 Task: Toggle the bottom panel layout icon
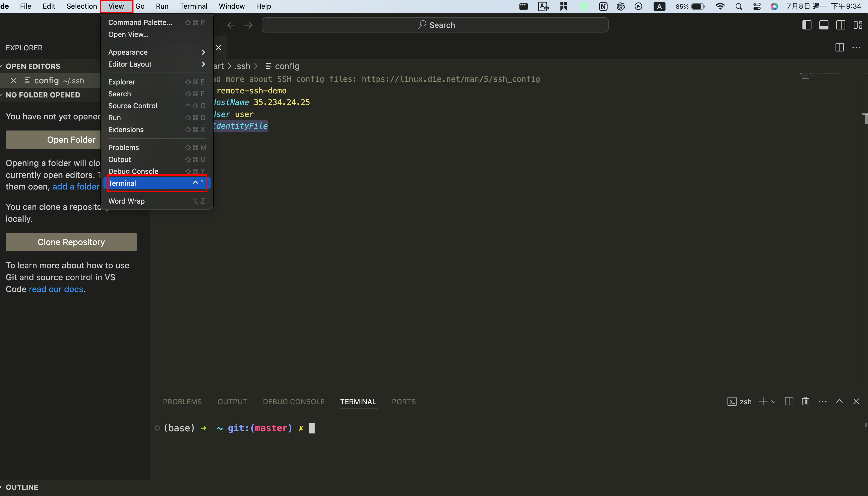(x=824, y=25)
